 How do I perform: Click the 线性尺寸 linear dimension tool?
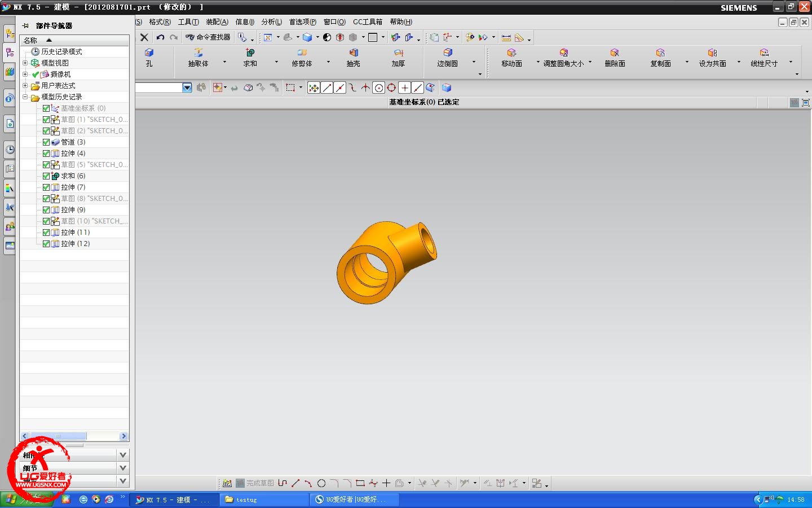click(x=764, y=58)
